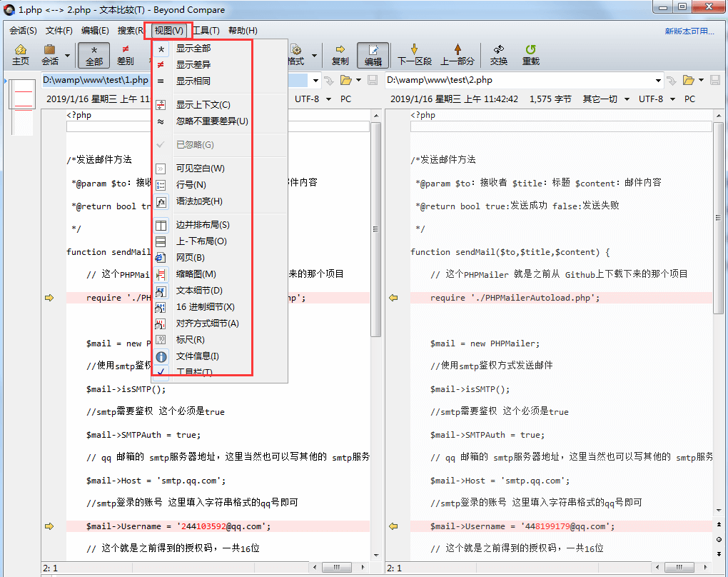This screenshot has height=577, width=728.
Task: Click the save icon next to left file path
Action: (x=371, y=79)
